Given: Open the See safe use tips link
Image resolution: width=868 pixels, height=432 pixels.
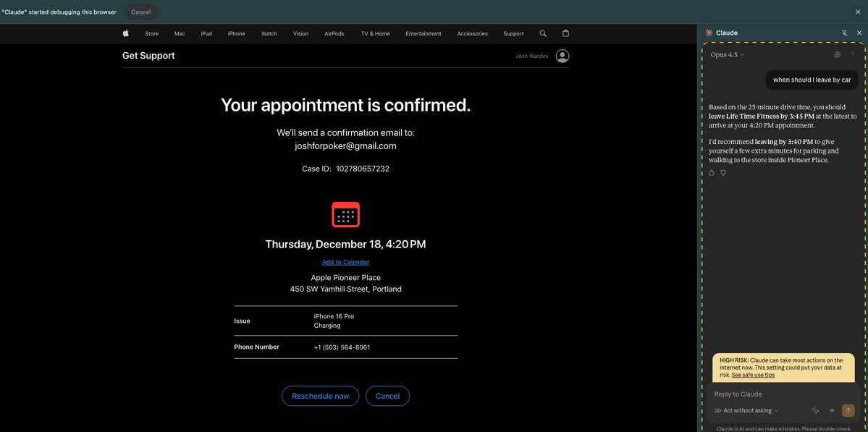Looking at the screenshot, I should [753, 375].
